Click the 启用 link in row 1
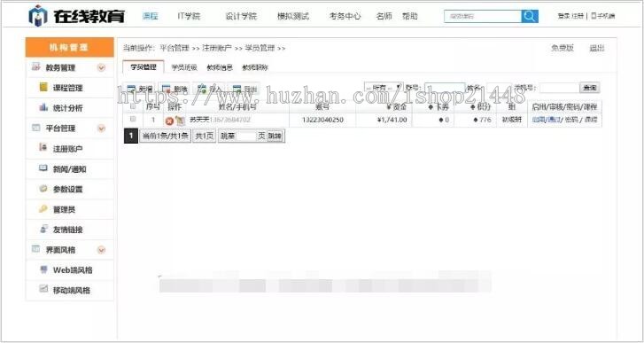644x343 pixels. click(538, 120)
